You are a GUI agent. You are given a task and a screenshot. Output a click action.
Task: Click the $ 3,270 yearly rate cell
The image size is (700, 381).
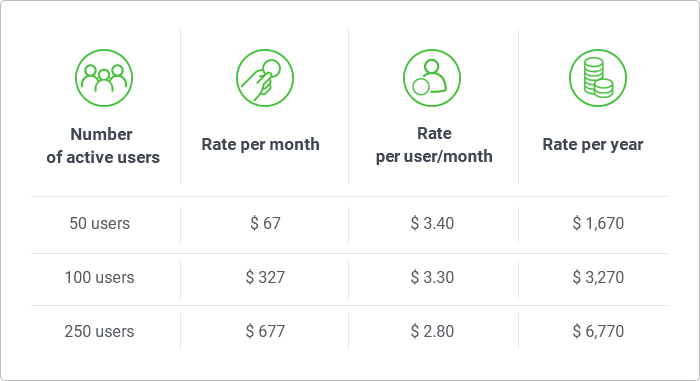click(598, 277)
